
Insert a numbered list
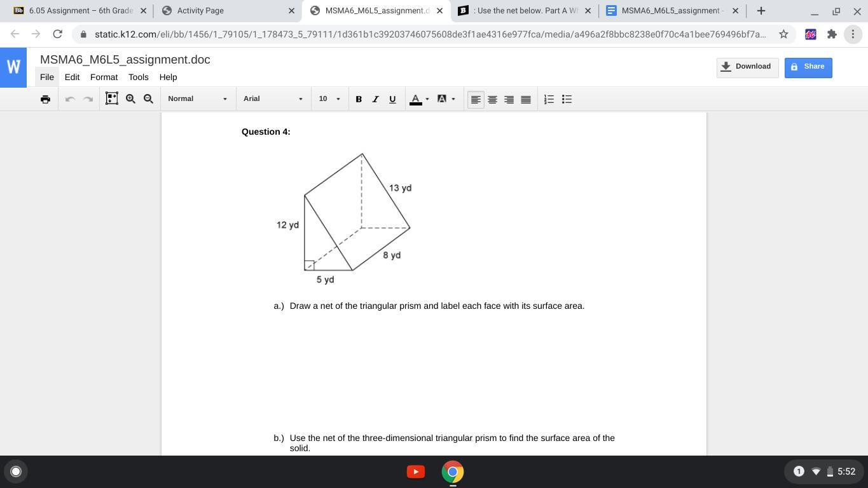pyautogui.click(x=549, y=99)
